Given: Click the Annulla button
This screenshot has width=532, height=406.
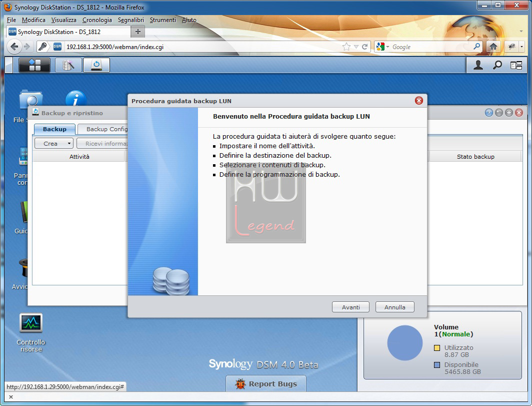Looking at the screenshot, I should tap(395, 307).
